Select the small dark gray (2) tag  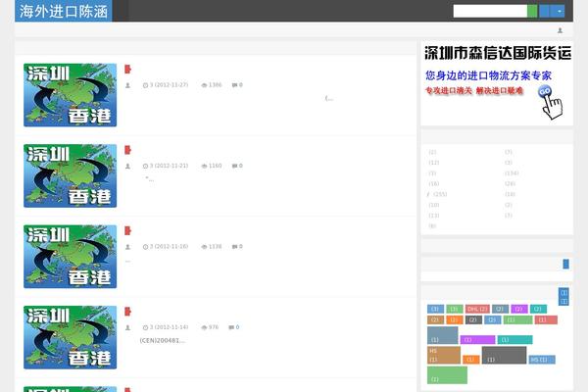[473, 320]
